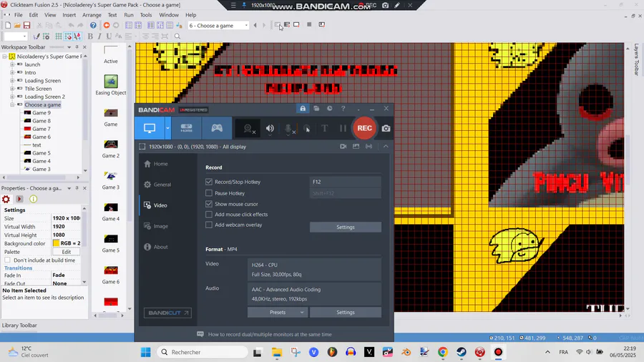Enable Pause Hotkey checkbox

point(209,193)
